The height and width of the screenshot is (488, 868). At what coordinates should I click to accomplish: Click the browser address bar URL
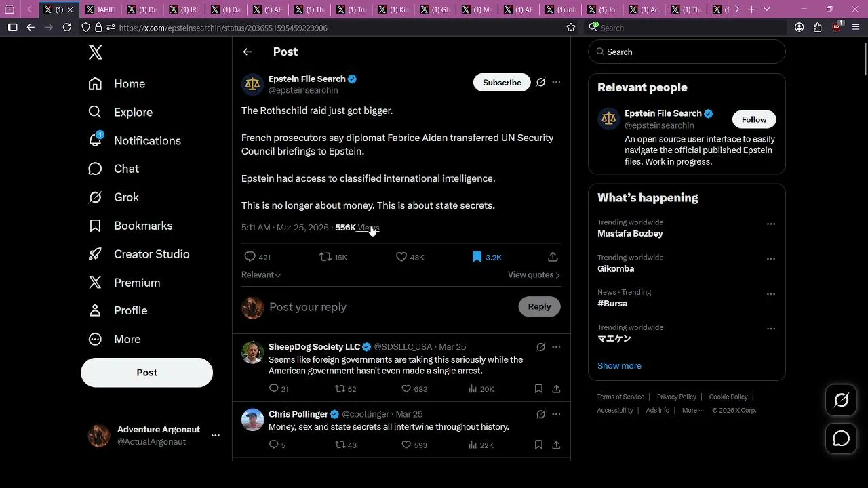click(223, 28)
